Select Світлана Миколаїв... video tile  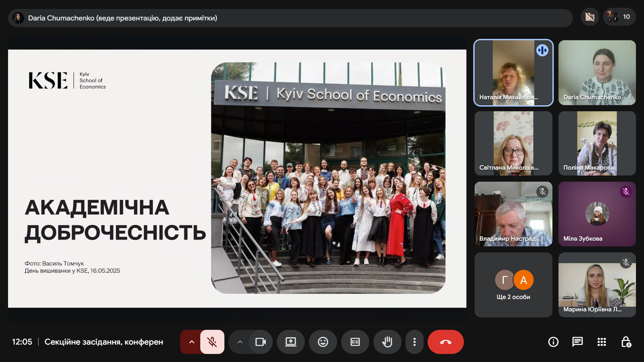pos(514,143)
